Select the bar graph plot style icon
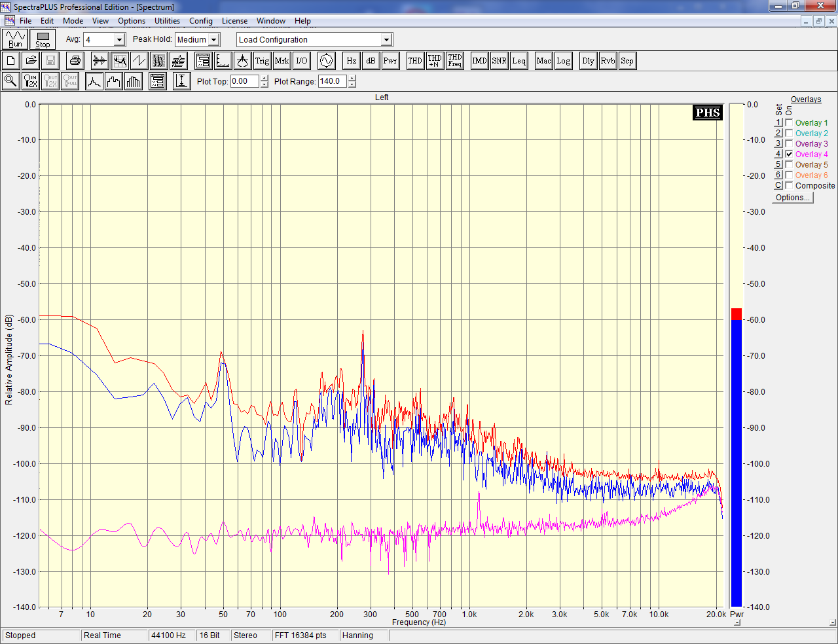The height and width of the screenshot is (644, 838). (x=134, y=81)
